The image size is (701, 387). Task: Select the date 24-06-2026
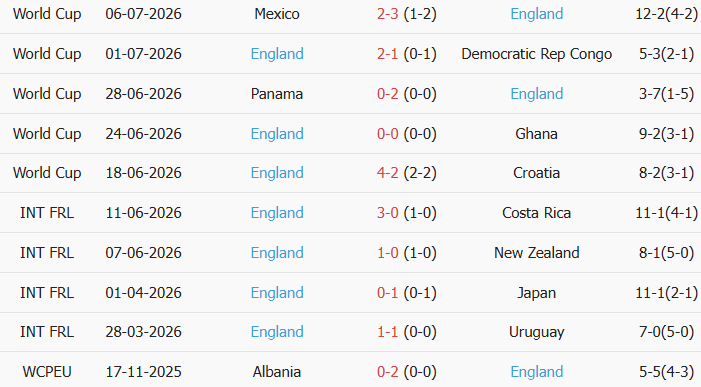pyautogui.click(x=144, y=134)
